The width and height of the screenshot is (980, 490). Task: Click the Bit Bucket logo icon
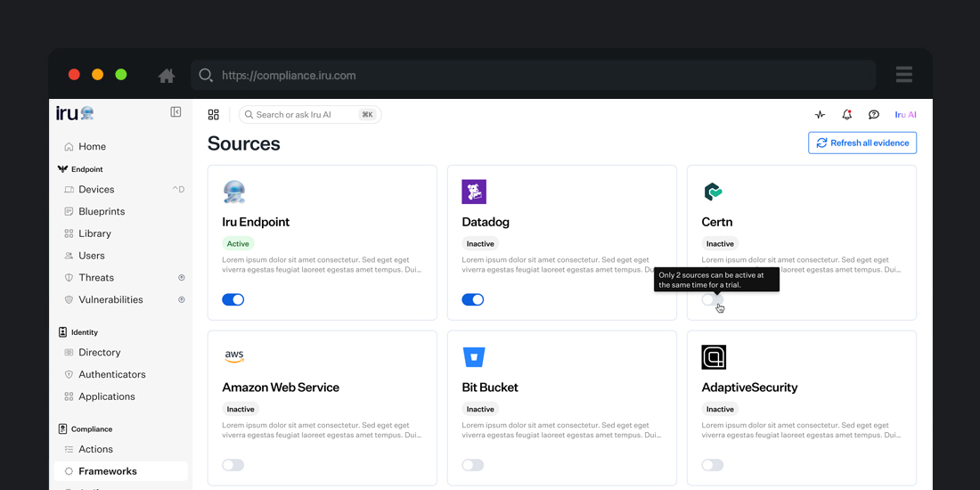474,357
